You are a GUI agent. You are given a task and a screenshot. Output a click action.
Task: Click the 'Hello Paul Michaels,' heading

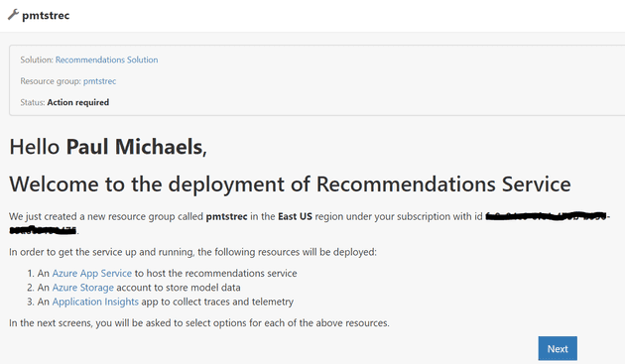point(108,147)
